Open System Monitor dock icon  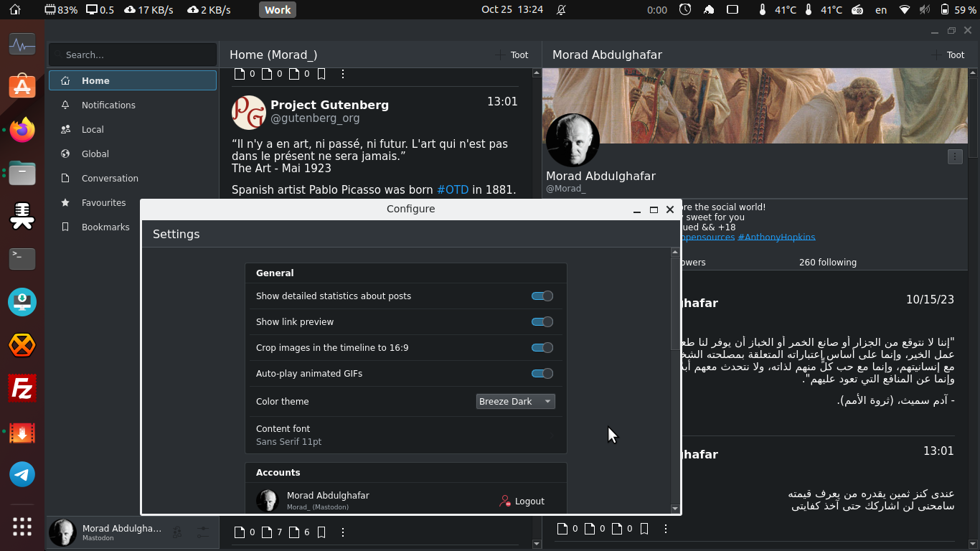[x=22, y=44]
